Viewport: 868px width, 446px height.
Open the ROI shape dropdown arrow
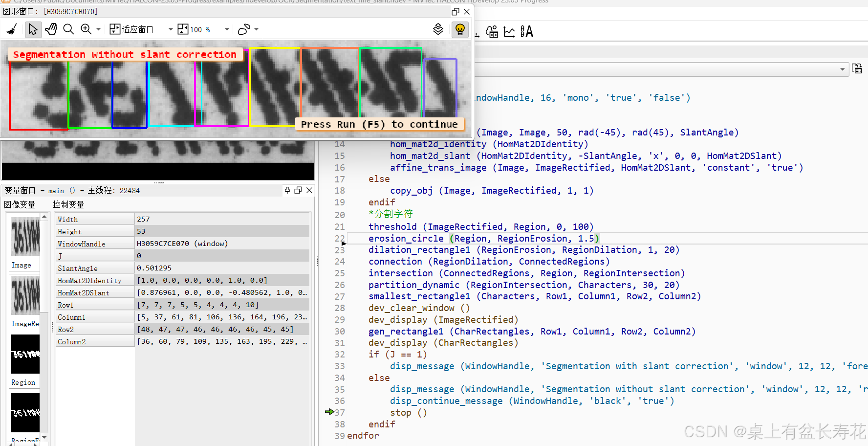[257, 30]
